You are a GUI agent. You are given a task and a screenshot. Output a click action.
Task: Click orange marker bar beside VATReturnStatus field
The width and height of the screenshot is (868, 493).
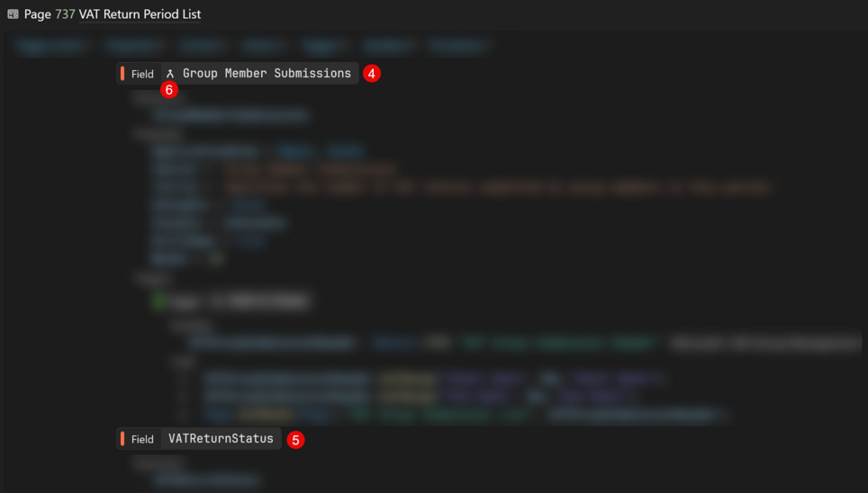tap(122, 439)
